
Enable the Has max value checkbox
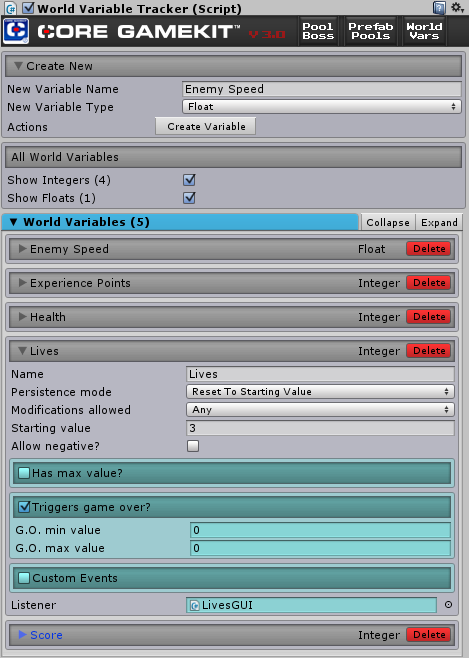click(x=24, y=473)
